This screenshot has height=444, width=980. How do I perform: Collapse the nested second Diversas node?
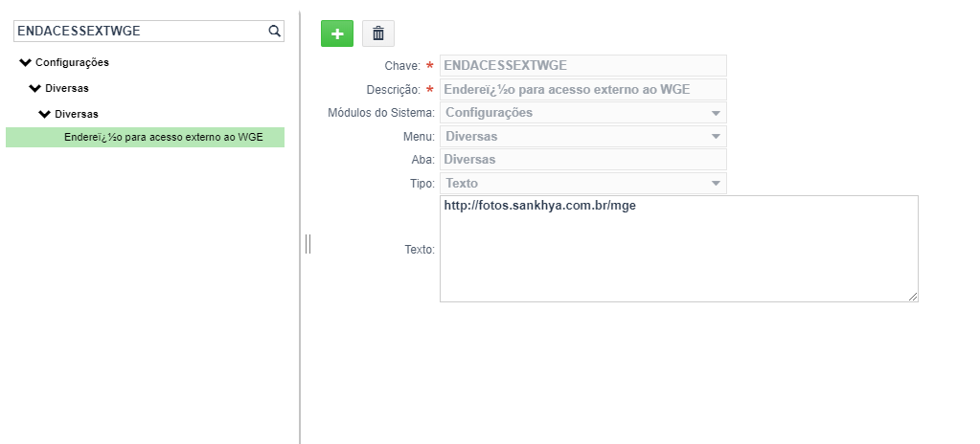click(x=44, y=114)
